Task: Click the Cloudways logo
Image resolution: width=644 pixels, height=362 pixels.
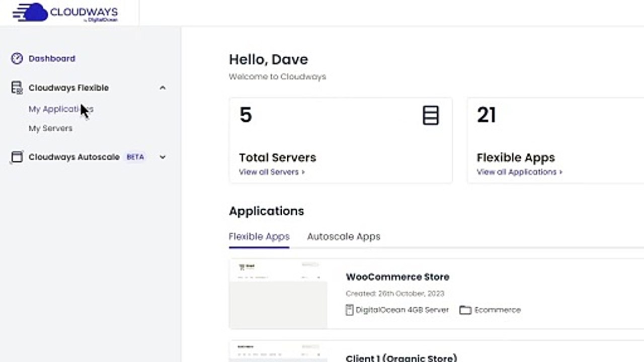Action: (65, 13)
